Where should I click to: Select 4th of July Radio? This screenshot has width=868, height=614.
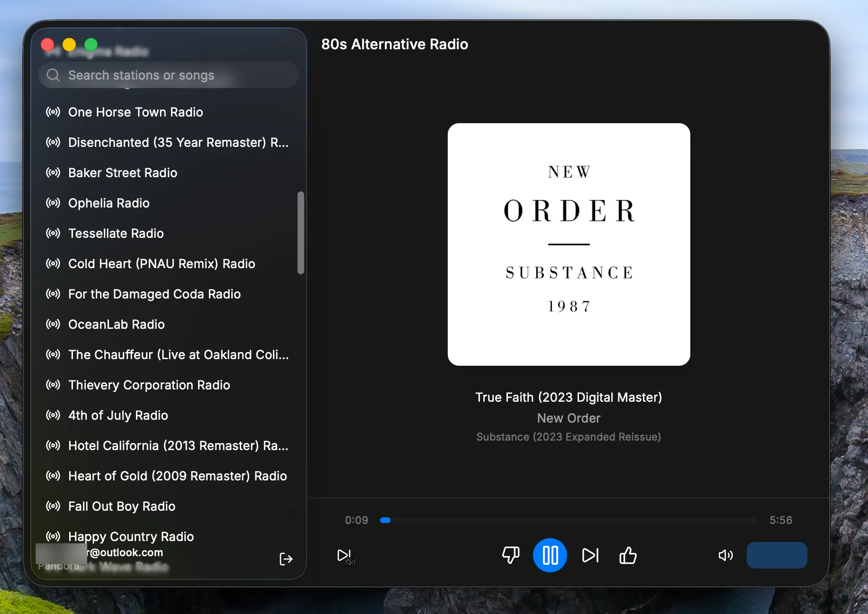[168, 415]
